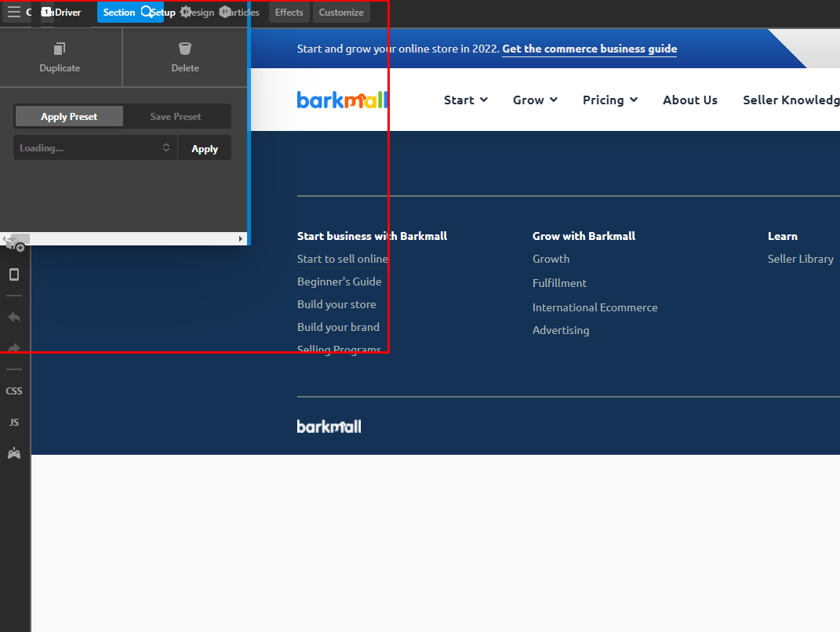Image resolution: width=840 pixels, height=632 pixels.
Task: Click the undo arrow icon
Action: (14, 317)
